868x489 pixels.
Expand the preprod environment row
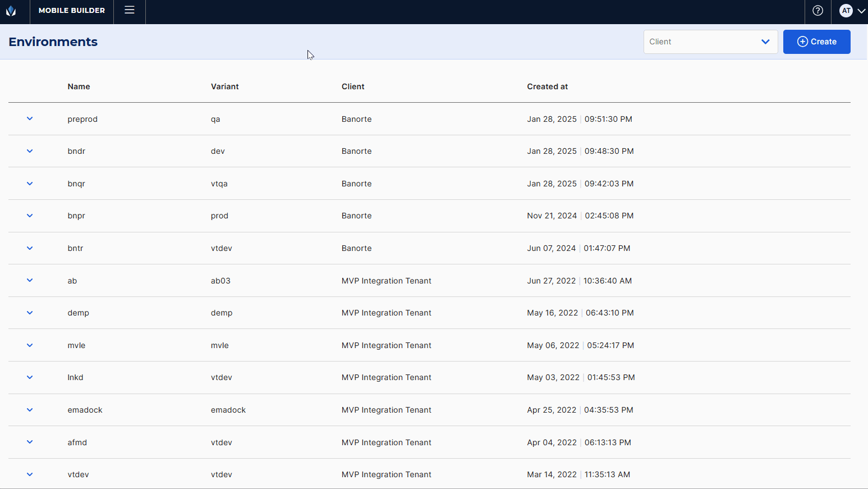coord(30,118)
